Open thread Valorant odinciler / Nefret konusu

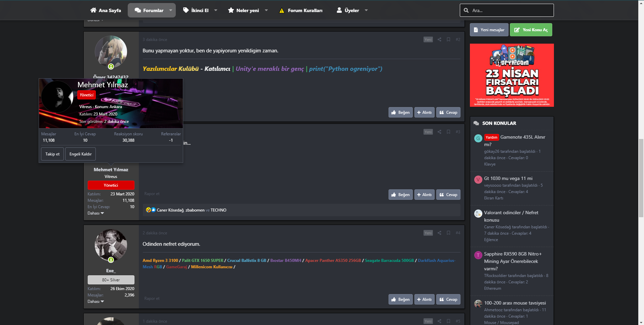point(511,216)
